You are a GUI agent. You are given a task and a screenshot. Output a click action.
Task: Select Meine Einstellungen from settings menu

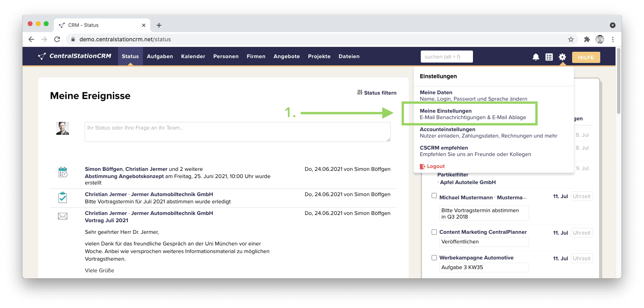click(473, 114)
